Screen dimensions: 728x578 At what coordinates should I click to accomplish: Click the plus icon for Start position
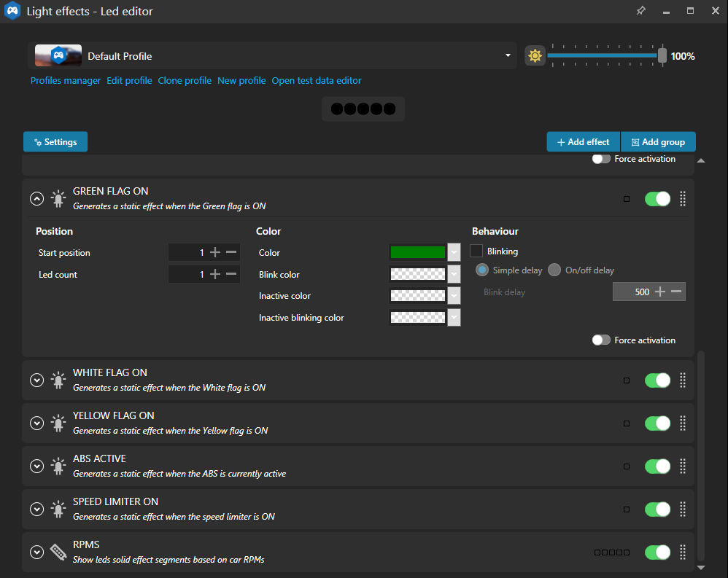215,252
